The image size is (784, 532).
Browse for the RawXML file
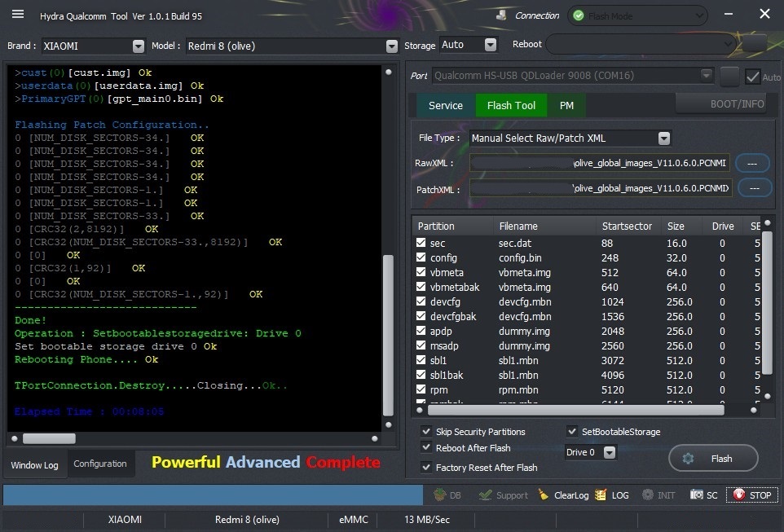tap(752, 164)
